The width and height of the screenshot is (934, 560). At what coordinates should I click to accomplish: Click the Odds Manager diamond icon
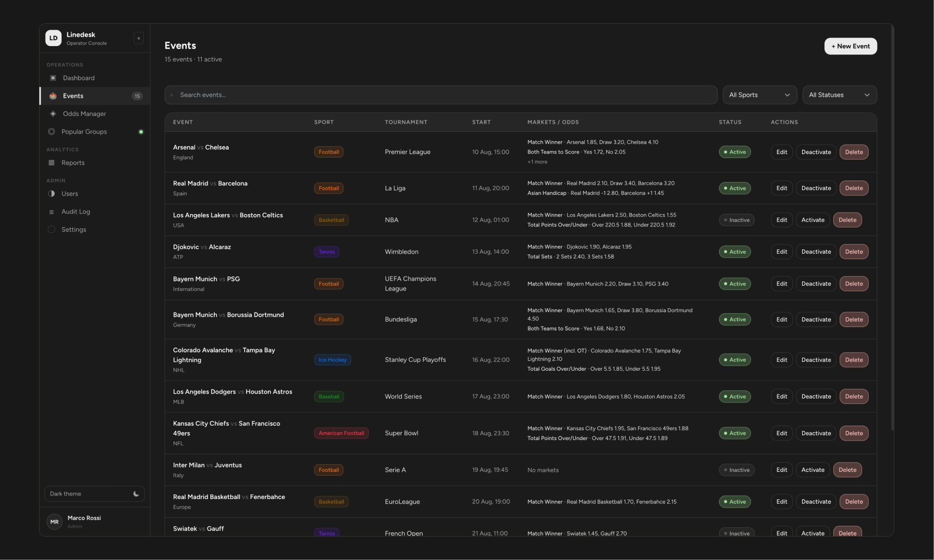(x=53, y=113)
